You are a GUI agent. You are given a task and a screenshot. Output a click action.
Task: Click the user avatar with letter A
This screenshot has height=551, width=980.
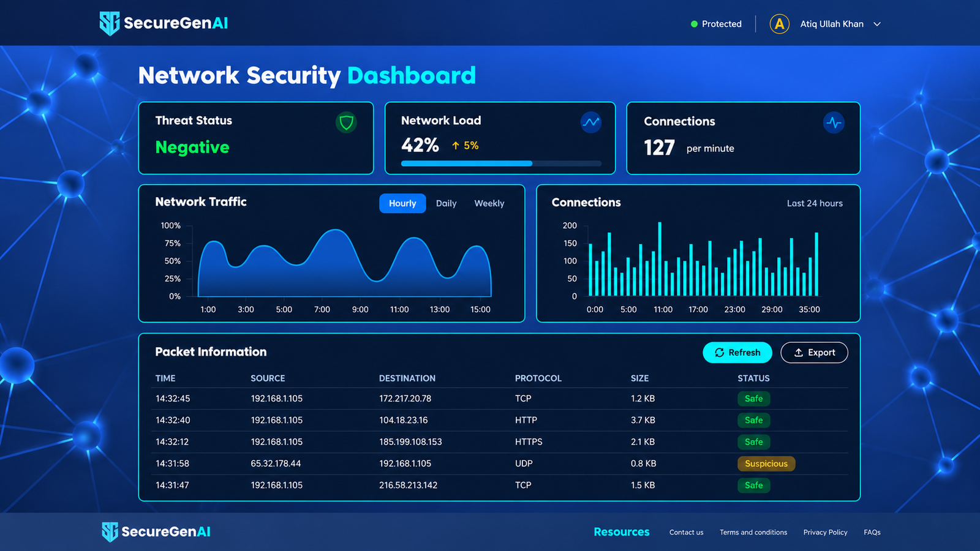[x=779, y=24]
